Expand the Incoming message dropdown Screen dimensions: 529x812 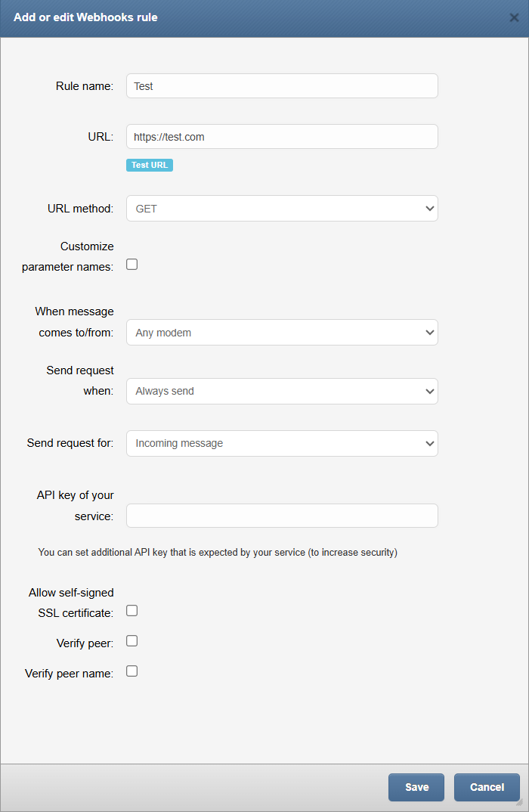tap(281, 444)
